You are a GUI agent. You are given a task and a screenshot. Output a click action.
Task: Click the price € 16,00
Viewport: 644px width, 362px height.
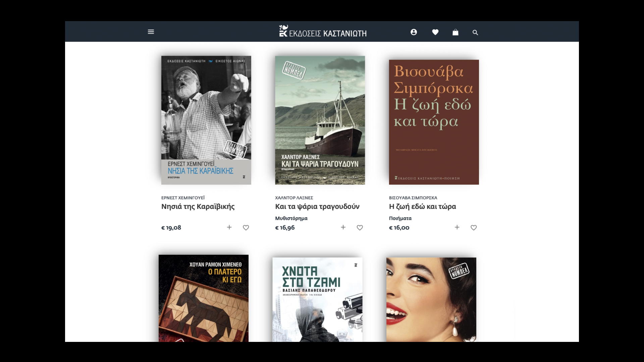(399, 228)
